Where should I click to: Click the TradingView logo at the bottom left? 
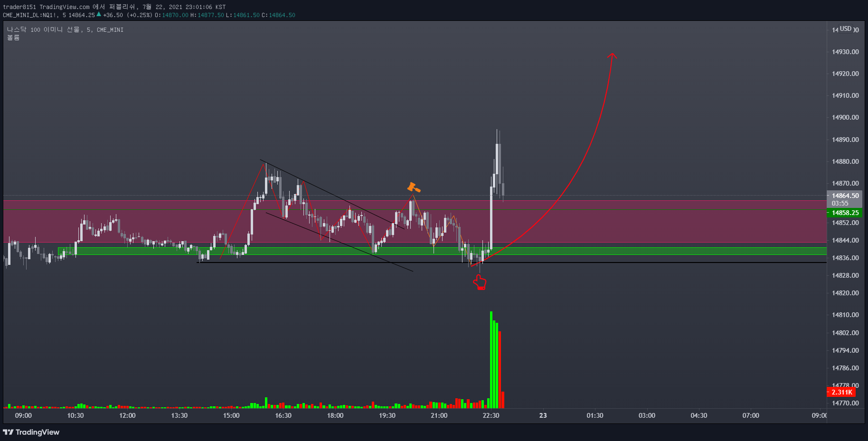31,432
